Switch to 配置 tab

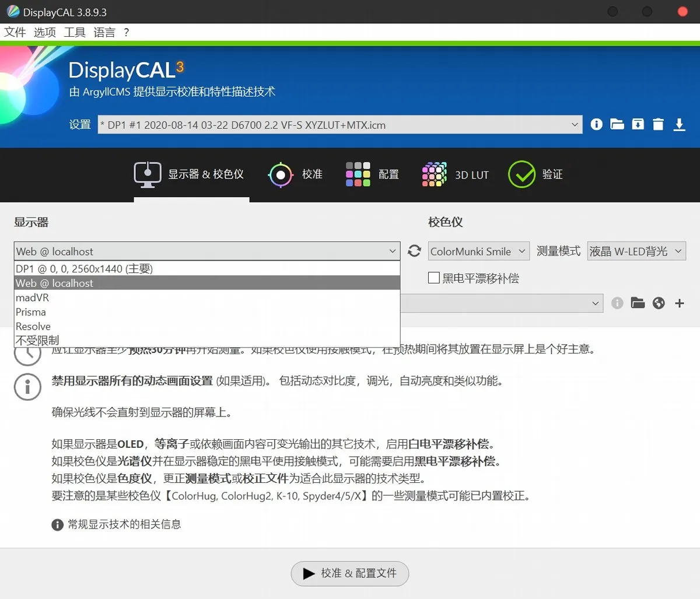(372, 174)
